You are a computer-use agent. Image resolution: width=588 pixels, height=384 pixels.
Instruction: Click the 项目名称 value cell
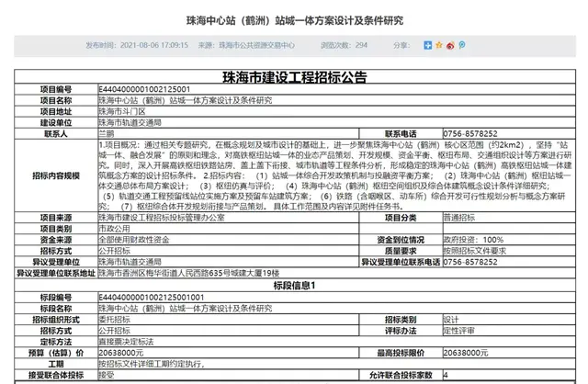[x=336, y=100]
